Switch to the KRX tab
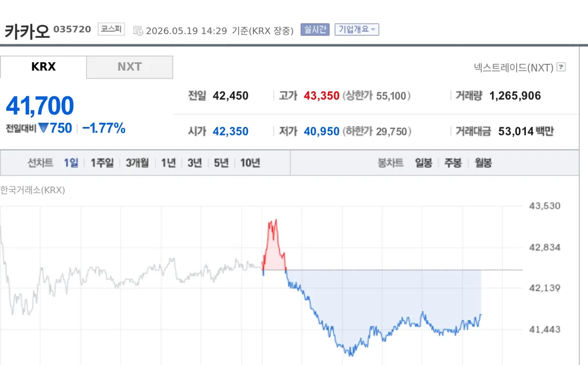Viewport: 588px width, 365px height. (x=44, y=67)
